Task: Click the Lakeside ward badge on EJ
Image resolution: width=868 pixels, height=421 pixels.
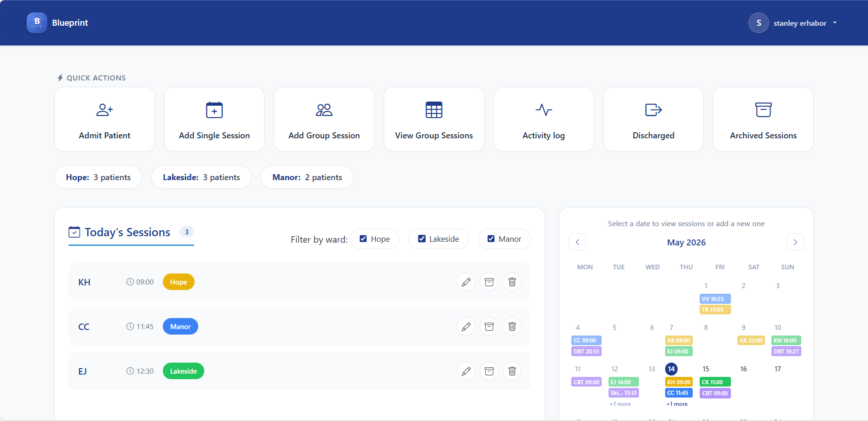Action: coord(184,371)
